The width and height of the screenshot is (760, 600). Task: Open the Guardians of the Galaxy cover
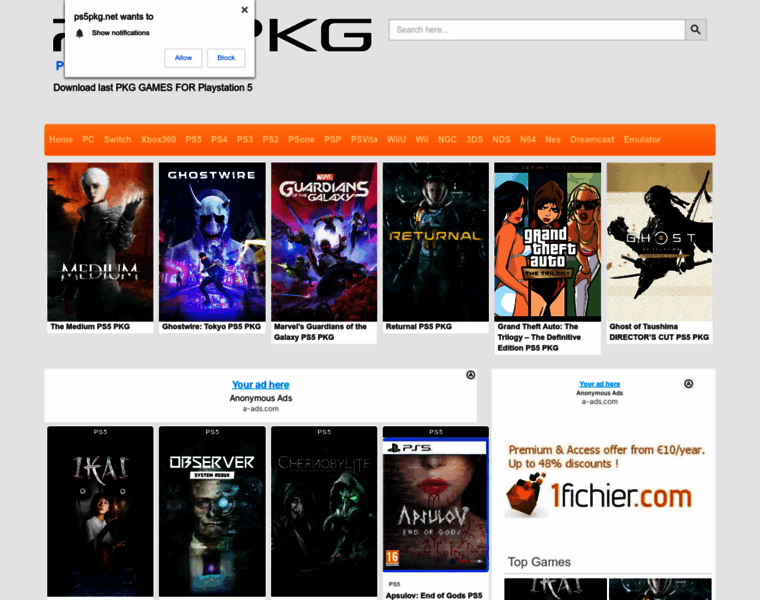click(324, 242)
